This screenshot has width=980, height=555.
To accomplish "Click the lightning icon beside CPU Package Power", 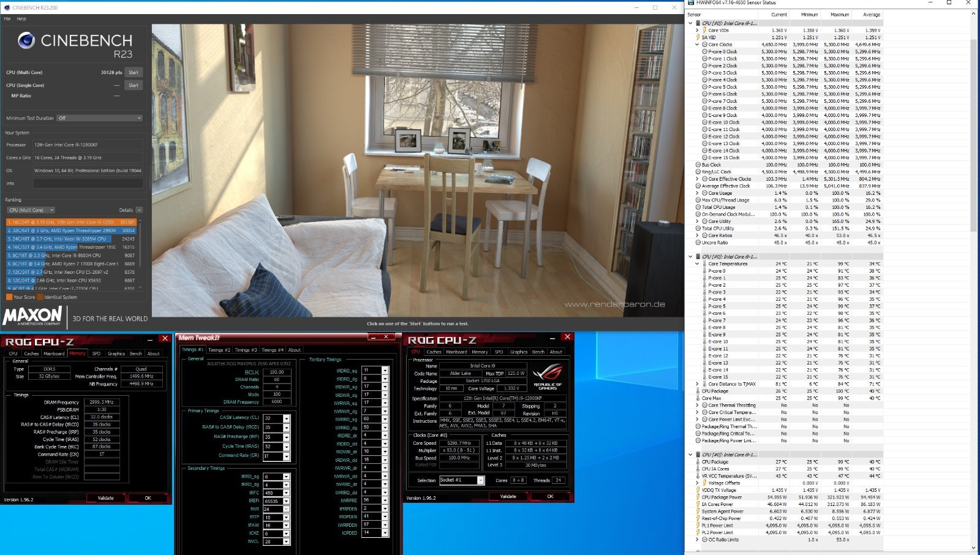I will [698, 497].
